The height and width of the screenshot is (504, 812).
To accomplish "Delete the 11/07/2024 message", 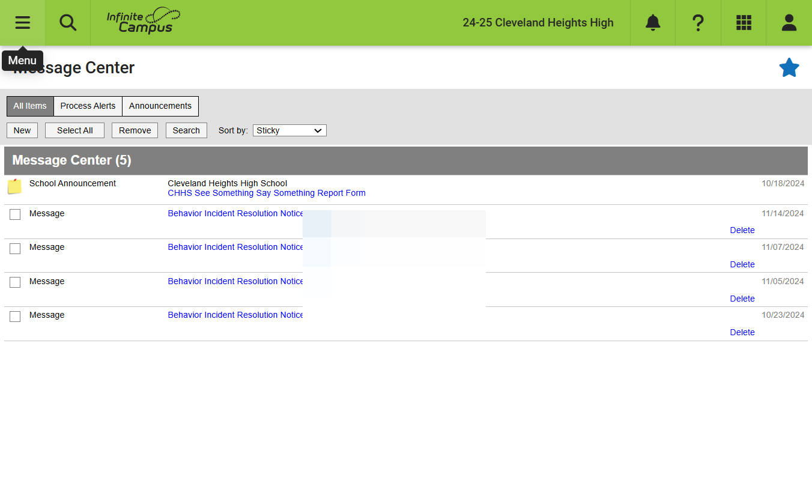I will click(x=742, y=264).
